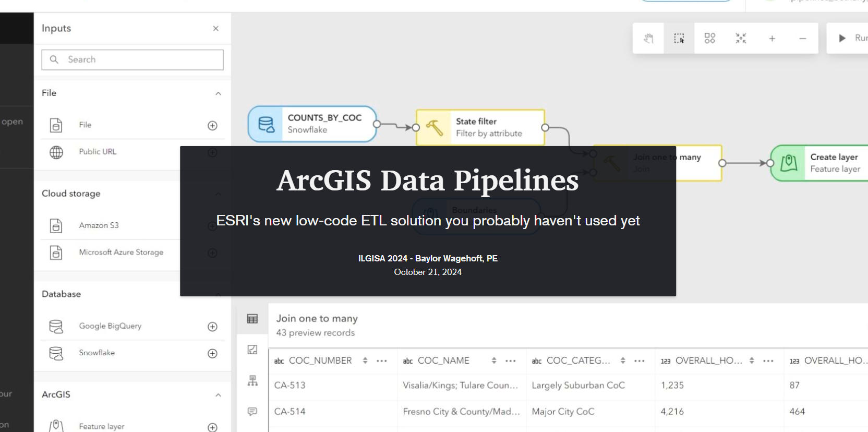
Task: Select the Public URL globe icon
Action: [56, 152]
